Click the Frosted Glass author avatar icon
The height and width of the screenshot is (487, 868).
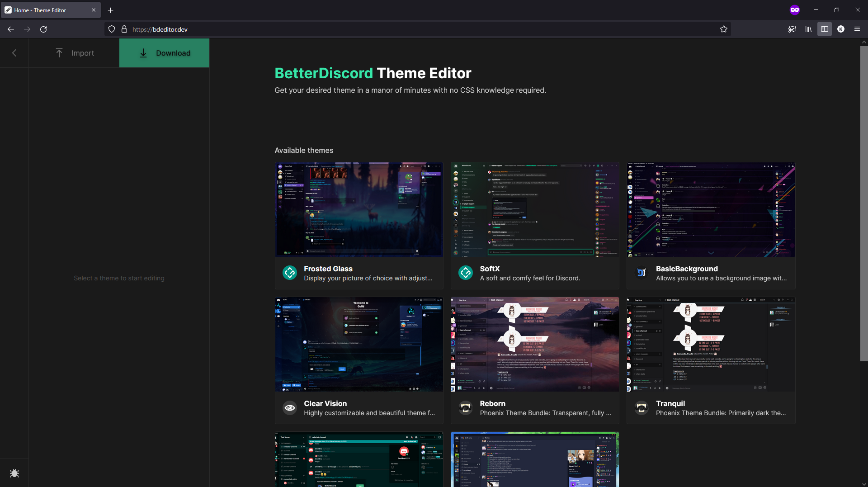290,273
